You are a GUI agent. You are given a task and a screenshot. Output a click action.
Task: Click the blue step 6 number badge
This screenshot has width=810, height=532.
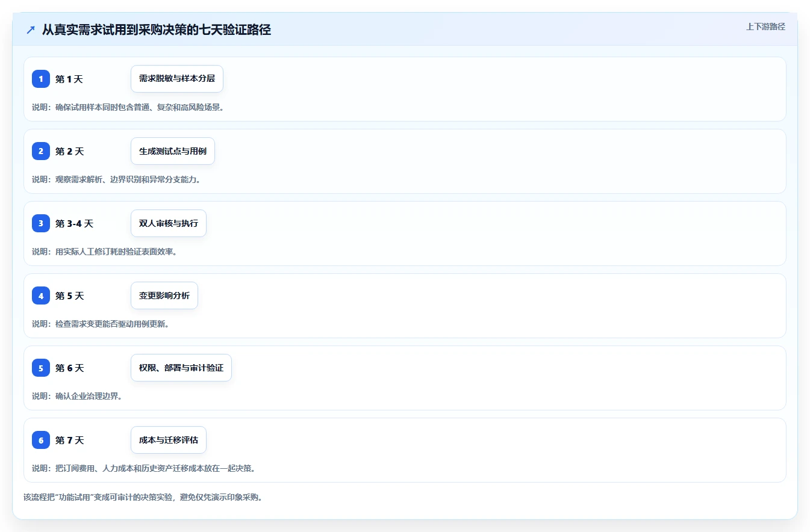pyautogui.click(x=41, y=440)
